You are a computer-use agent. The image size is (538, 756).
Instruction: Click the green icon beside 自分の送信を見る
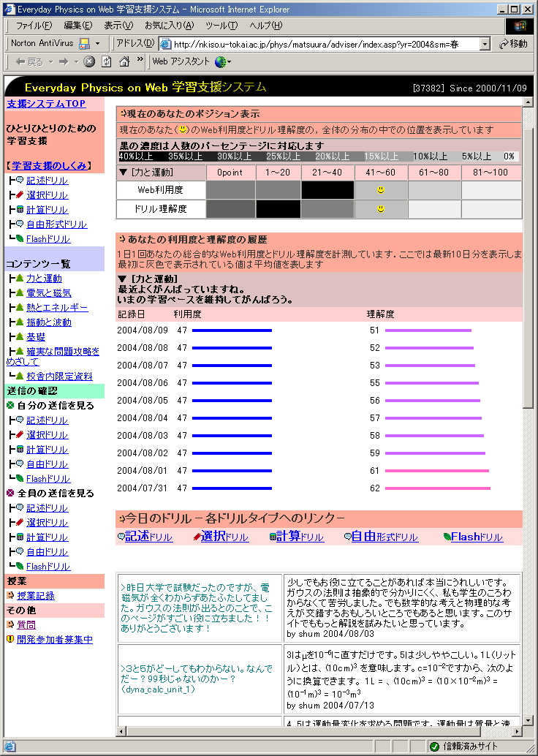tap(11, 406)
